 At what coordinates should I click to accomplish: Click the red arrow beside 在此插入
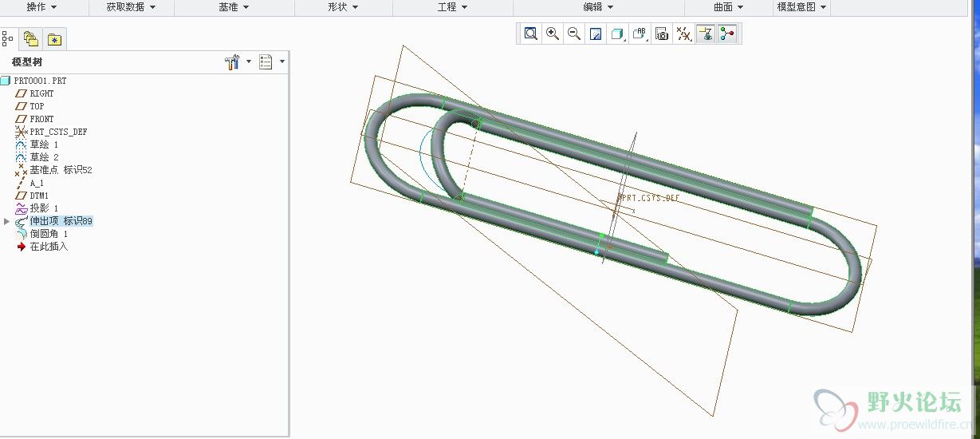point(22,247)
